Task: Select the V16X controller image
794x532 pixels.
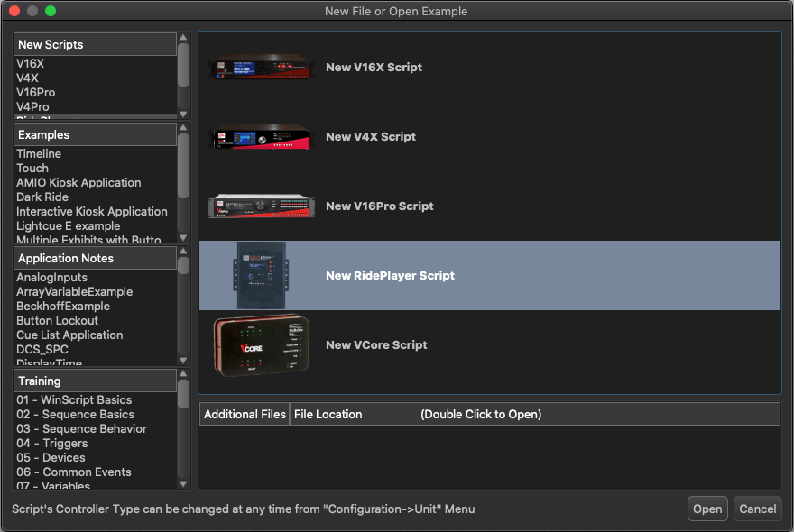Action: (262, 67)
